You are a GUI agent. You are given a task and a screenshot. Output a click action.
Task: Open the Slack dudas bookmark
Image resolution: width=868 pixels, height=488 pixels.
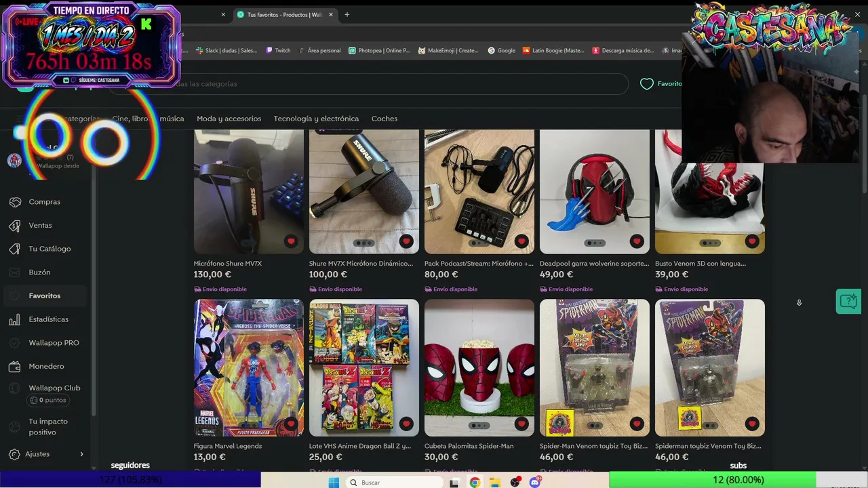(226, 50)
